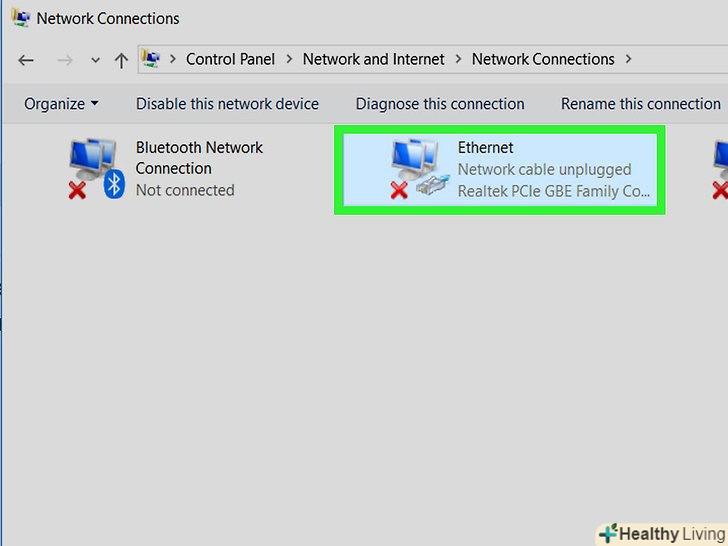Screen dimensions: 728x546
Task: Click the Ethernet adapter icon
Action: [x=416, y=167]
